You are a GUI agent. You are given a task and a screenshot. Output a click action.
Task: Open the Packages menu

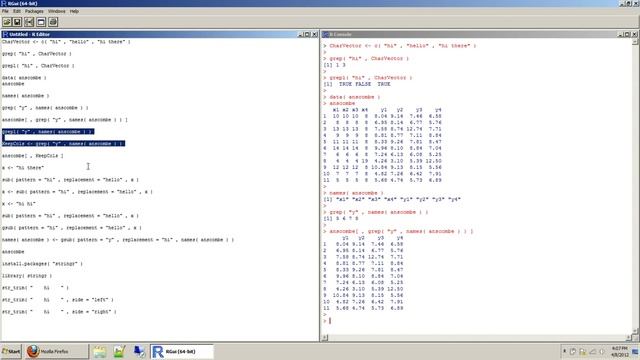pos(34,11)
